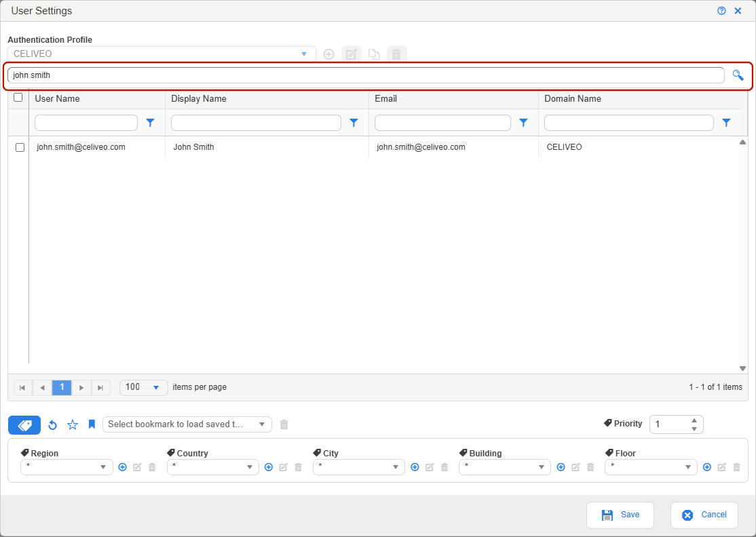Open Domain Name filter funnel icon

coord(726,123)
